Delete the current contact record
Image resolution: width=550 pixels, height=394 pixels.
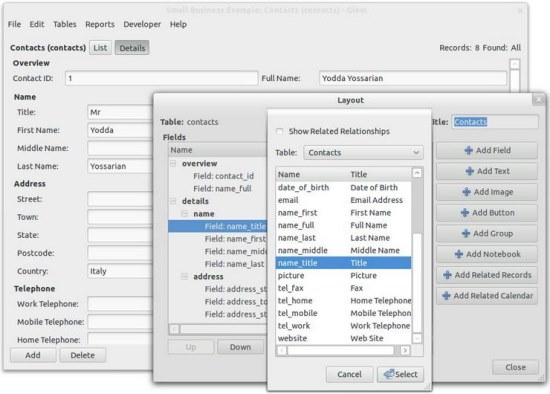tap(82, 355)
